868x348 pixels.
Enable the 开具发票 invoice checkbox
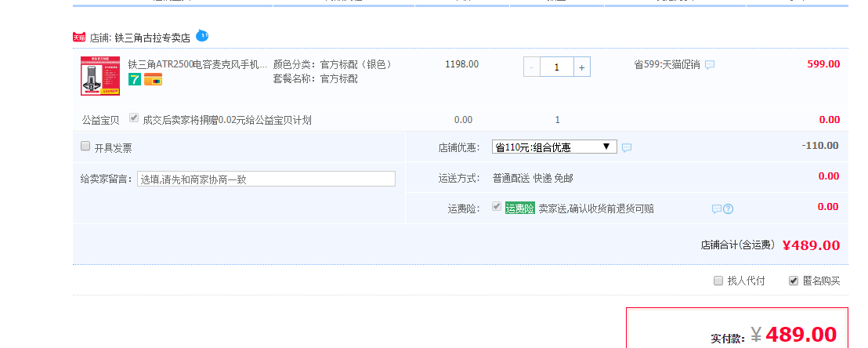pos(85,147)
